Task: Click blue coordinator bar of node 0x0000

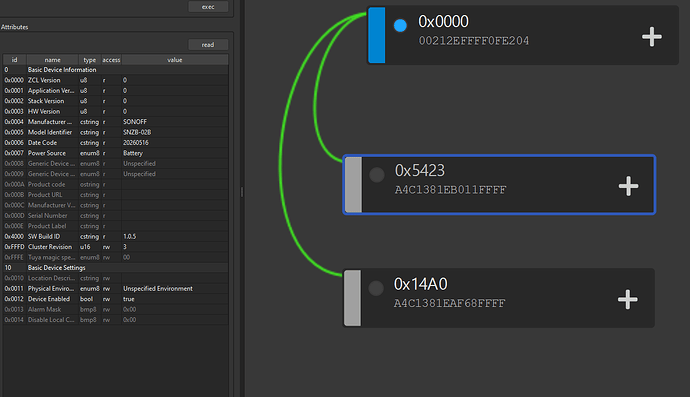Action: click(377, 35)
